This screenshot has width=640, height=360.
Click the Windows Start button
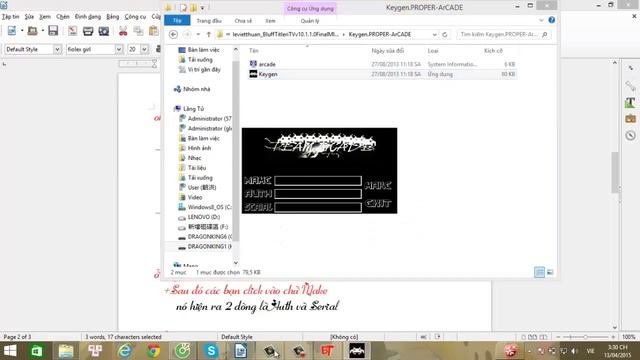pyautogui.click(x=9, y=351)
